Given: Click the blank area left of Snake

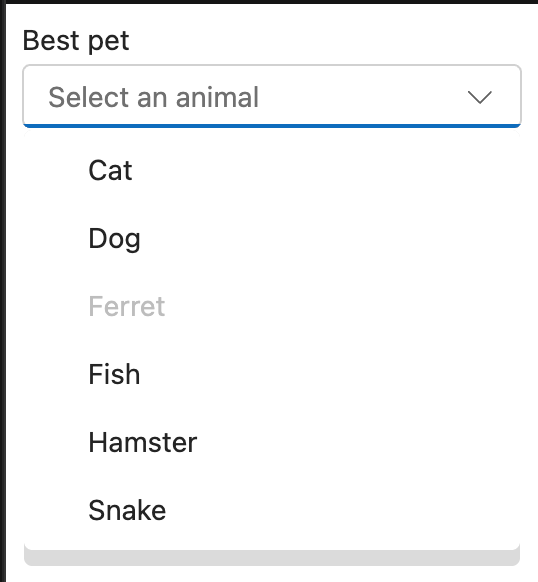Looking at the screenshot, I should [56, 510].
